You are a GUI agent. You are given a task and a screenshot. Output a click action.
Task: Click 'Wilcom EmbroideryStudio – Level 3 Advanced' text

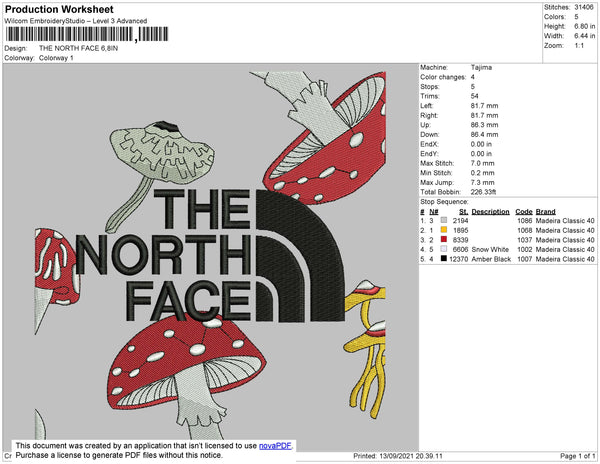tap(76, 21)
